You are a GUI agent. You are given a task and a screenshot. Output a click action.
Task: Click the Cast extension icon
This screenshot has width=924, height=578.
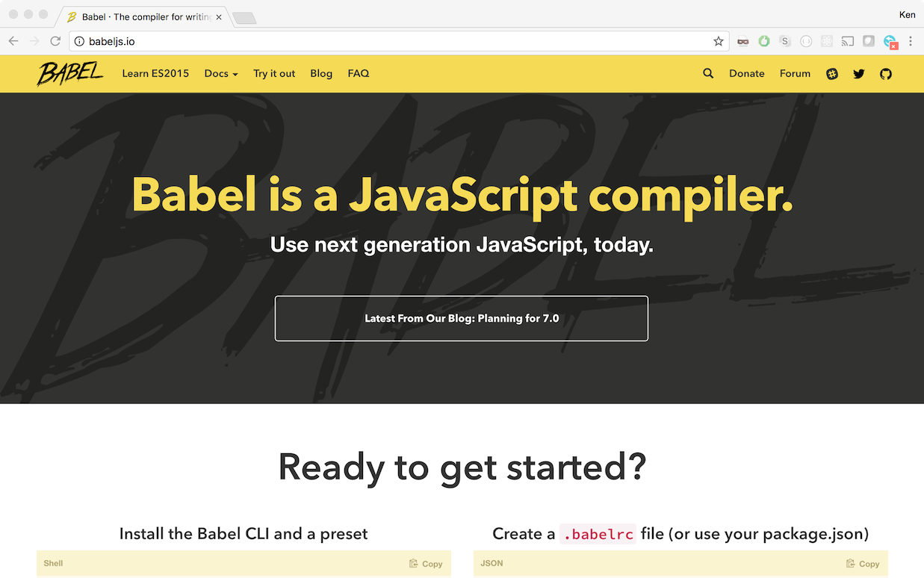coord(848,42)
